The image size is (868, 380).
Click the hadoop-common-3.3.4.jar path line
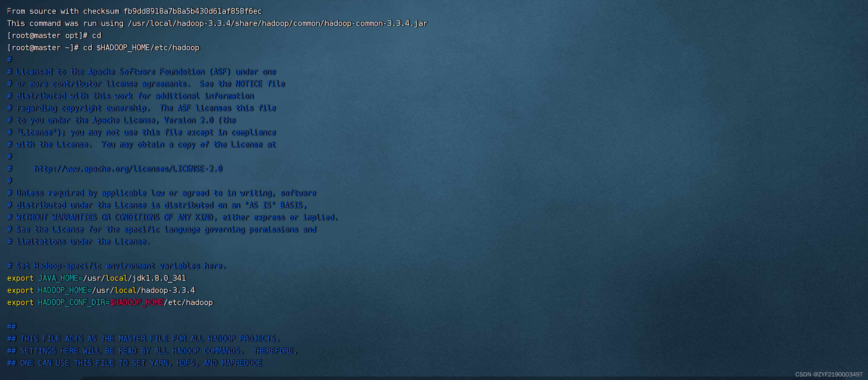coord(217,23)
